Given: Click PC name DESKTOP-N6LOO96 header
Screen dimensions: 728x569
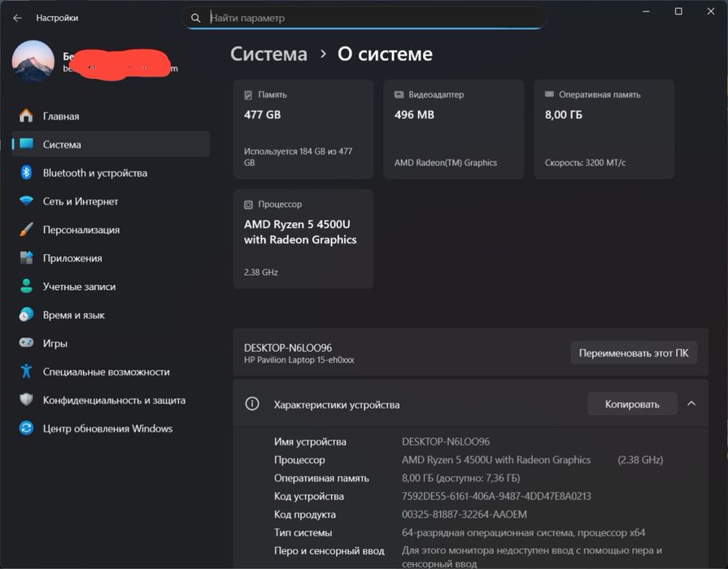Looking at the screenshot, I should (x=288, y=348).
